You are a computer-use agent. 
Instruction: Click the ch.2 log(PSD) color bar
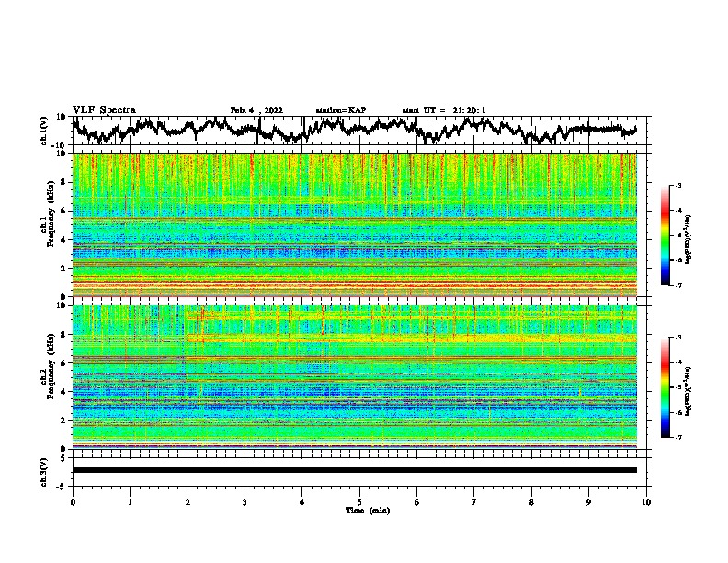[665, 387]
